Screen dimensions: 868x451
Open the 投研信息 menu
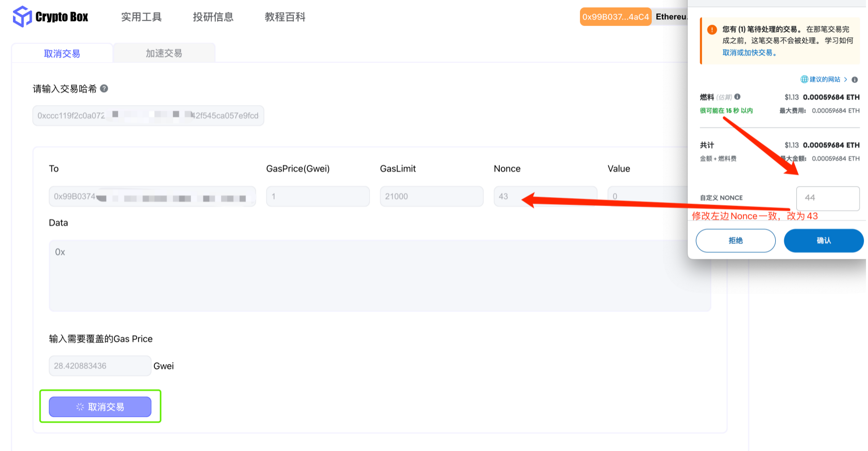213,17
